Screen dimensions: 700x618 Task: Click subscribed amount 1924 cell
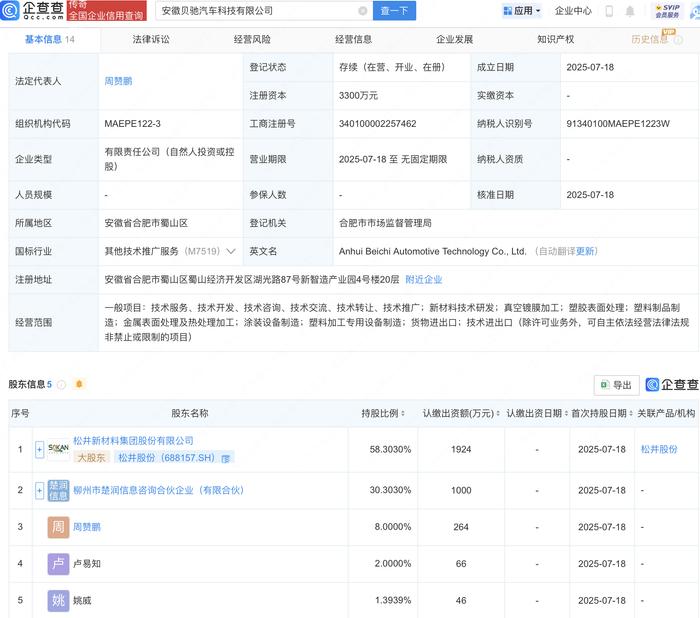point(461,449)
